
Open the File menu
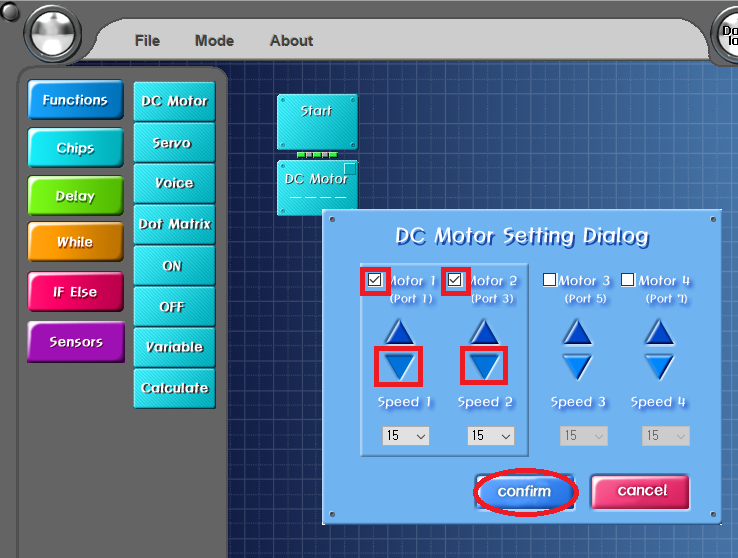(147, 41)
